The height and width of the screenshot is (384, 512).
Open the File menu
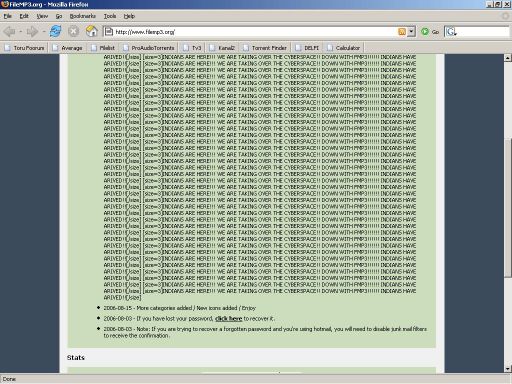pos(8,16)
